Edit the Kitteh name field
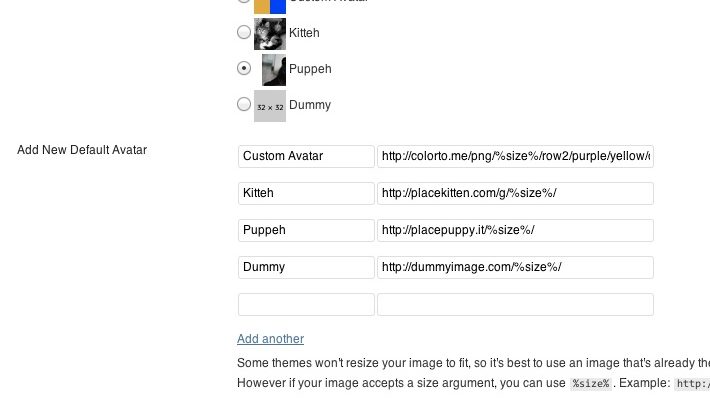The image size is (710, 420). click(x=306, y=193)
